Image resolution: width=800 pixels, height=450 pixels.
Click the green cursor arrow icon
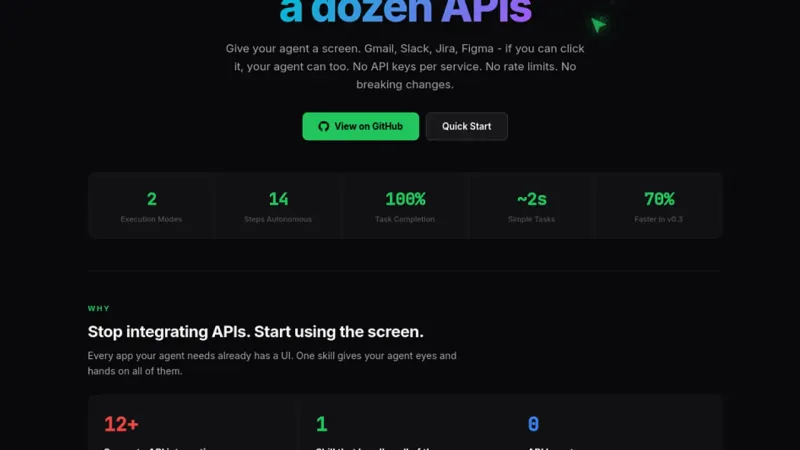coord(598,24)
